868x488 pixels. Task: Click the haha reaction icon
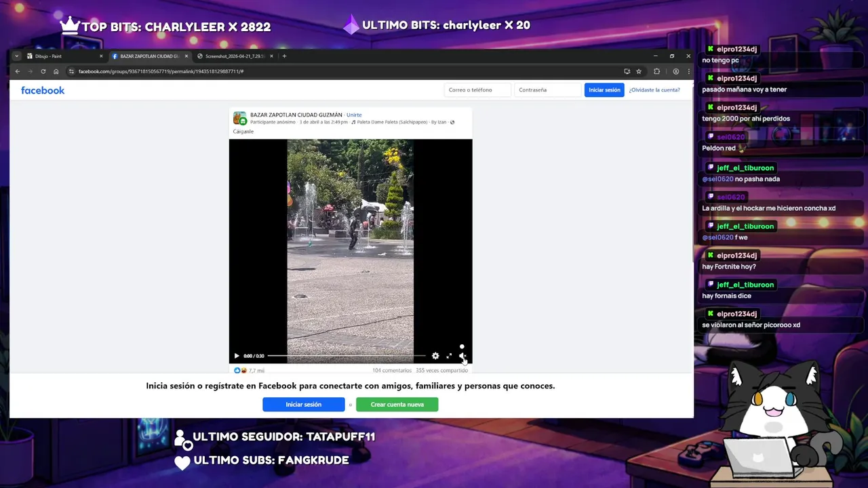[x=243, y=371]
